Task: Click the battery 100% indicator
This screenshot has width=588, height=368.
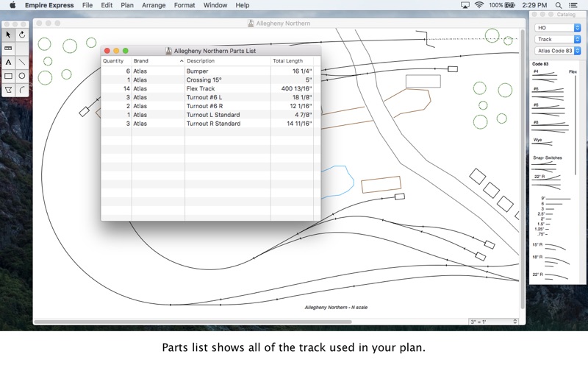Action: click(x=502, y=5)
